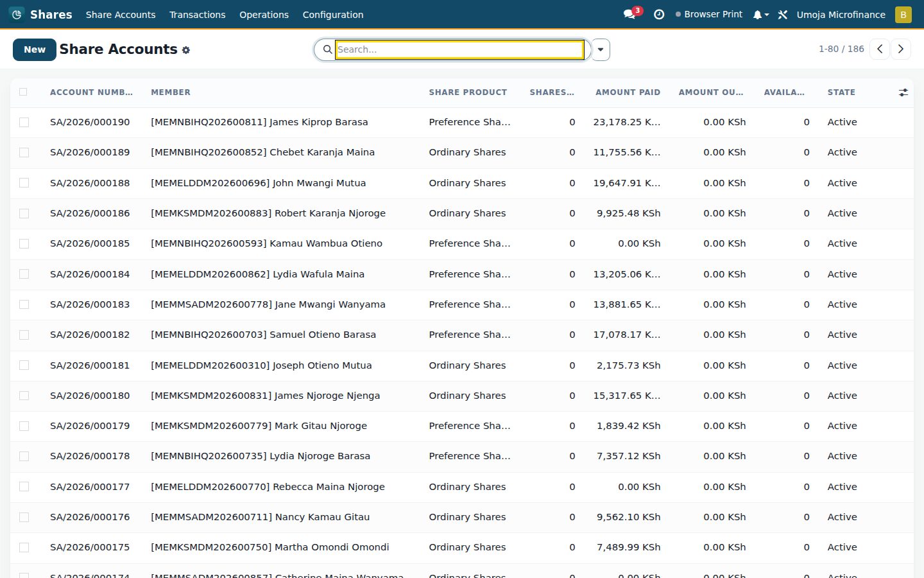Go to the next page of records
The image size is (924, 578).
click(x=901, y=49)
